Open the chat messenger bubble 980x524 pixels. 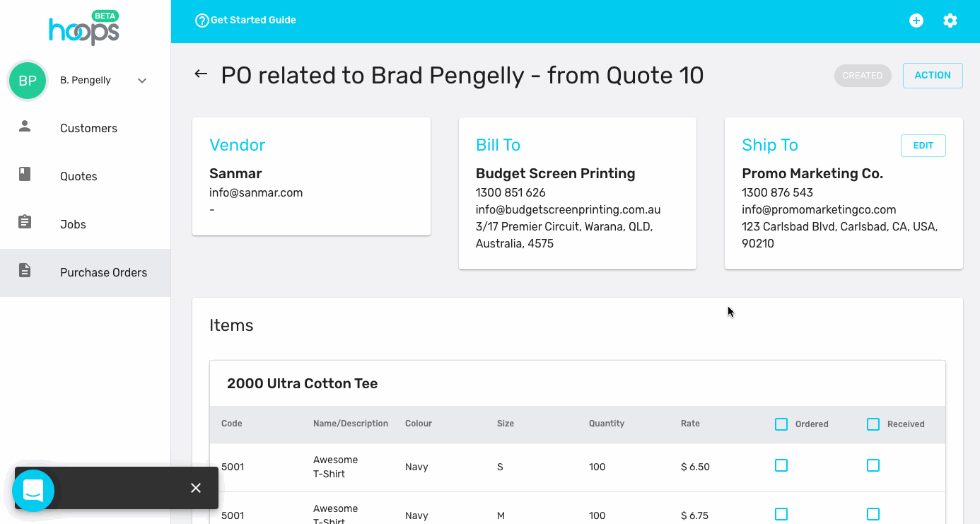[x=33, y=490]
